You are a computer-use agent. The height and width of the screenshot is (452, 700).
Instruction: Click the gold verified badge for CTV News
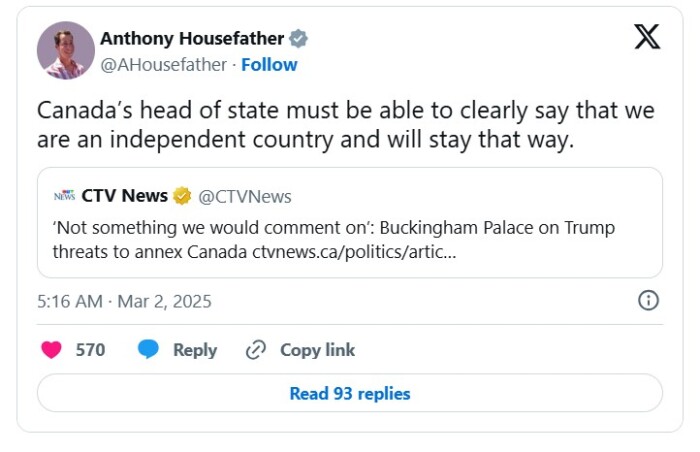pyautogui.click(x=182, y=196)
